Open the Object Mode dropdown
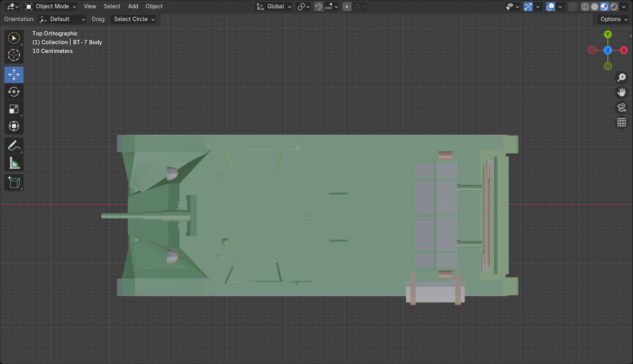This screenshot has height=364, width=633. [50, 7]
